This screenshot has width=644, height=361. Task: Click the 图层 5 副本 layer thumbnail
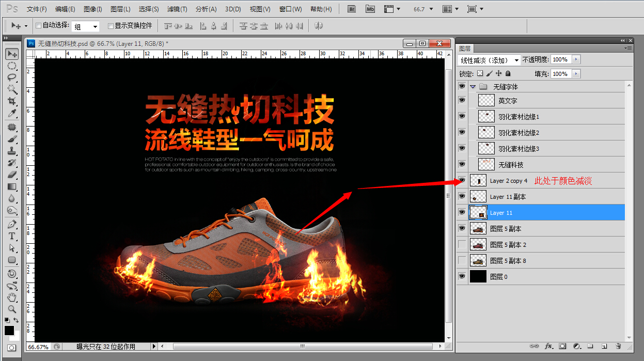(x=478, y=229)
